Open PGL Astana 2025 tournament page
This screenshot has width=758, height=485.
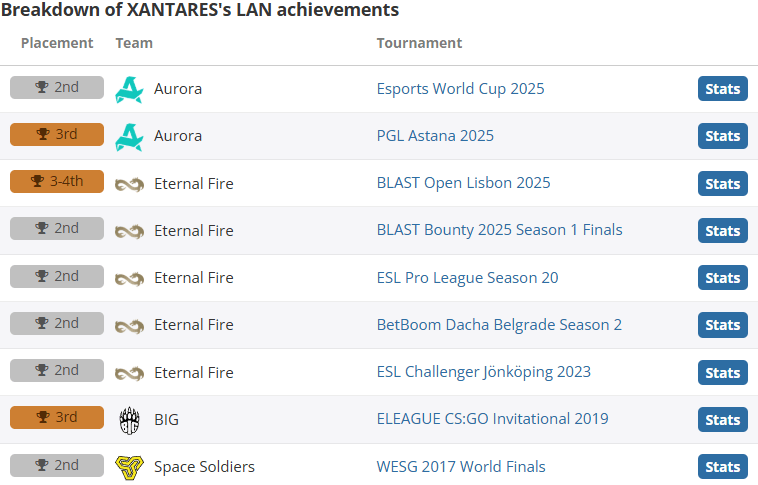435,136
